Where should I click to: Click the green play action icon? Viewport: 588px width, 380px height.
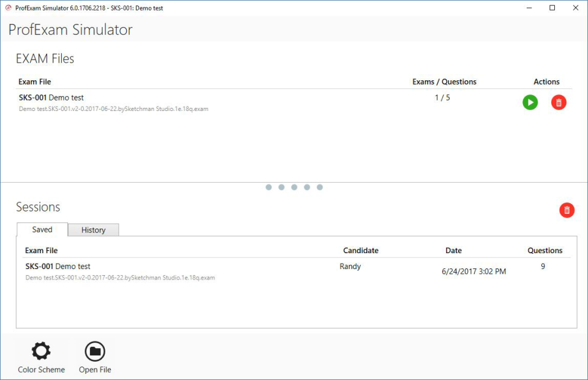pos(530,102)
